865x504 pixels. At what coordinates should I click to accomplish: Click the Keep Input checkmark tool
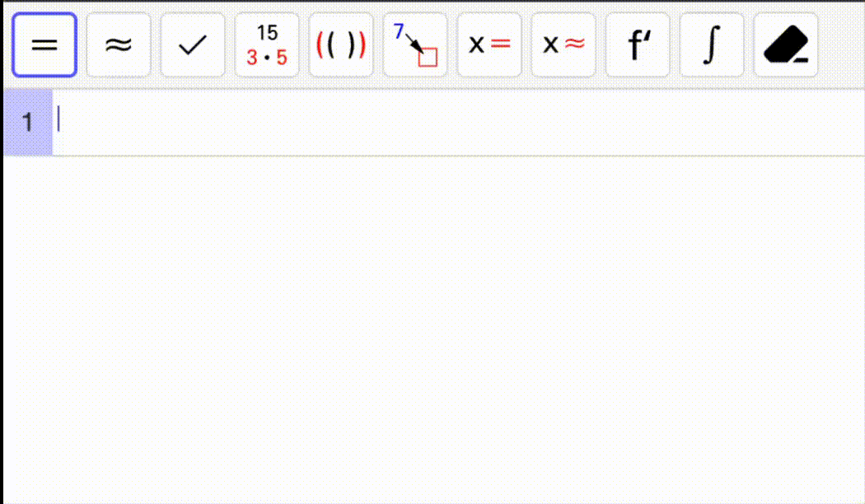click(x=193, y=45)
